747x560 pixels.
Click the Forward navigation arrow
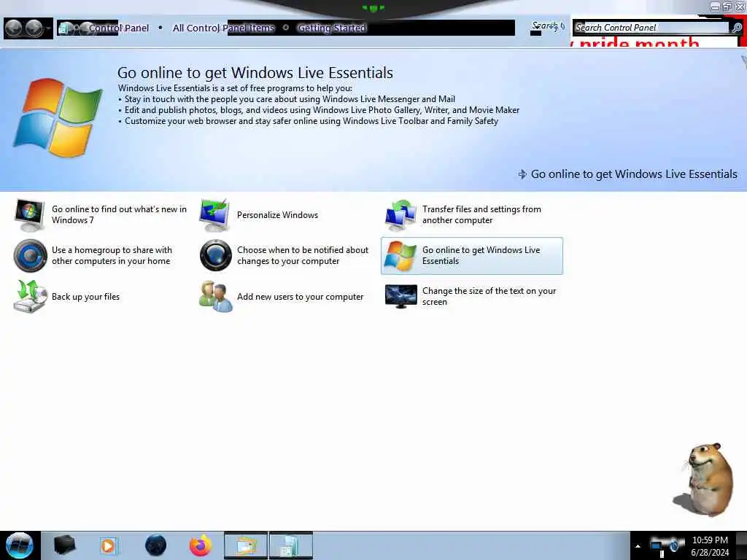pyautogui.click(x=34, y=28)
